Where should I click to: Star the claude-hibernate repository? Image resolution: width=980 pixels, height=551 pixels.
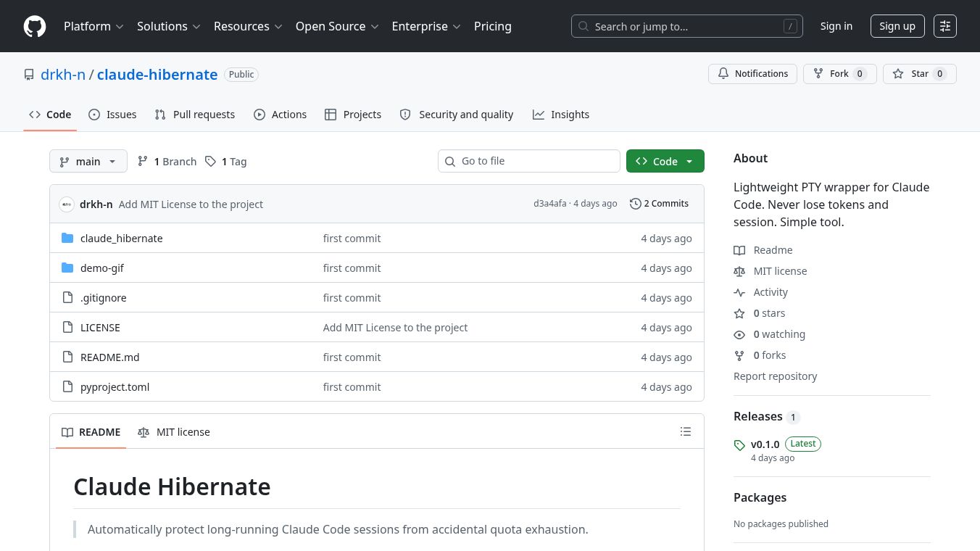click(x=919, y=74)
